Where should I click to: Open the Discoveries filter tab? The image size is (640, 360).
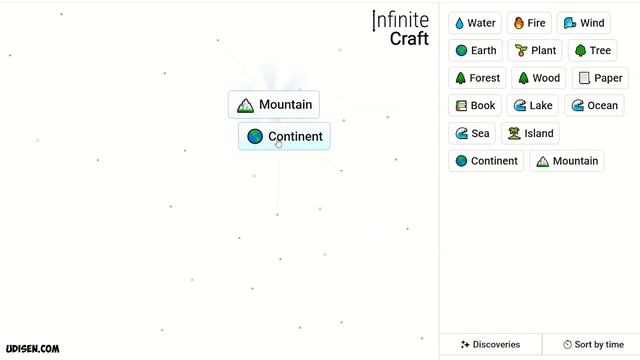pos(491,344)
